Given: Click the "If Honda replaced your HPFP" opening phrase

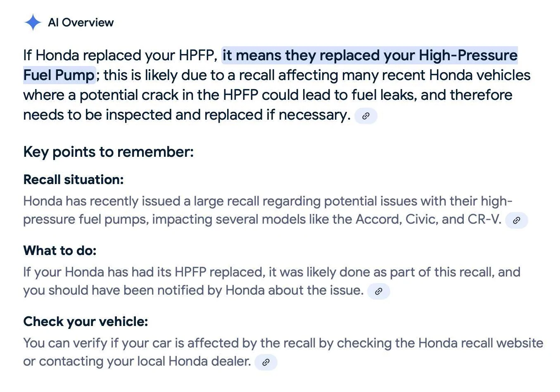Looking at the screenshot, I should [120, 55].
